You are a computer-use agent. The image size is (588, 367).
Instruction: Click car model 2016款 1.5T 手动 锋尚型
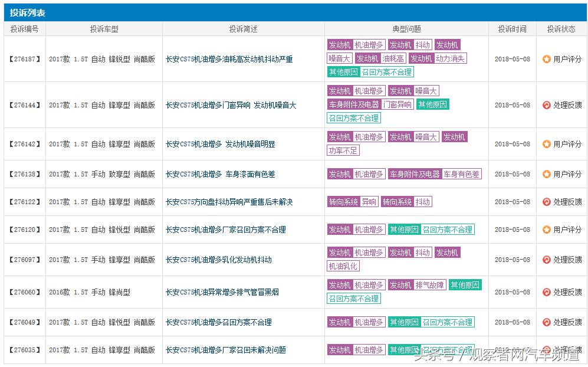[90, 292]
